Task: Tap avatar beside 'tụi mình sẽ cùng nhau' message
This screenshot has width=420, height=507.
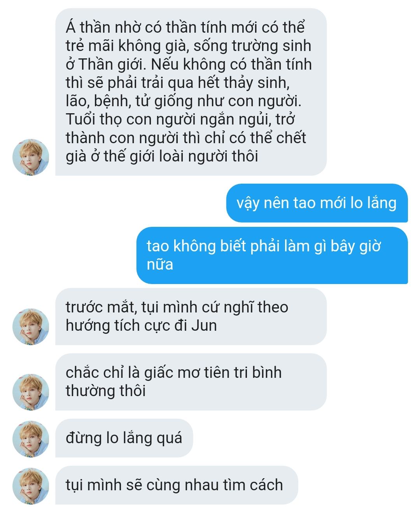Action: (x=31, y=486)
